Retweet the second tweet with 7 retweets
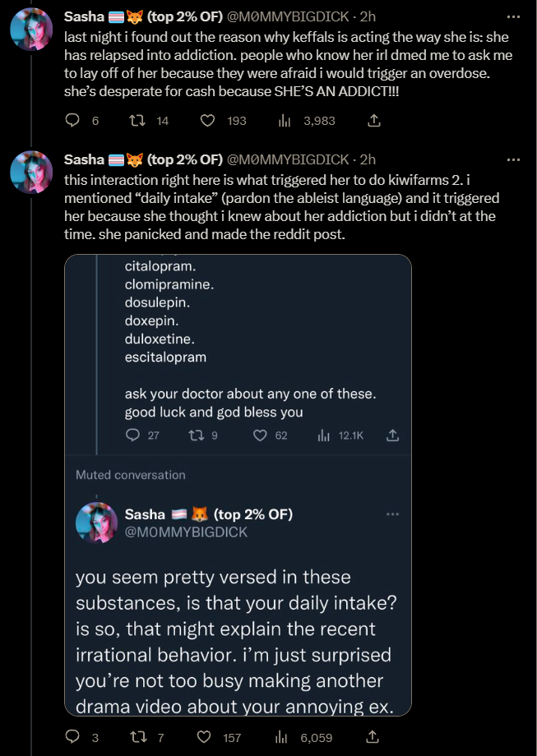The image size is (537, 756). [x=138, y=737]
